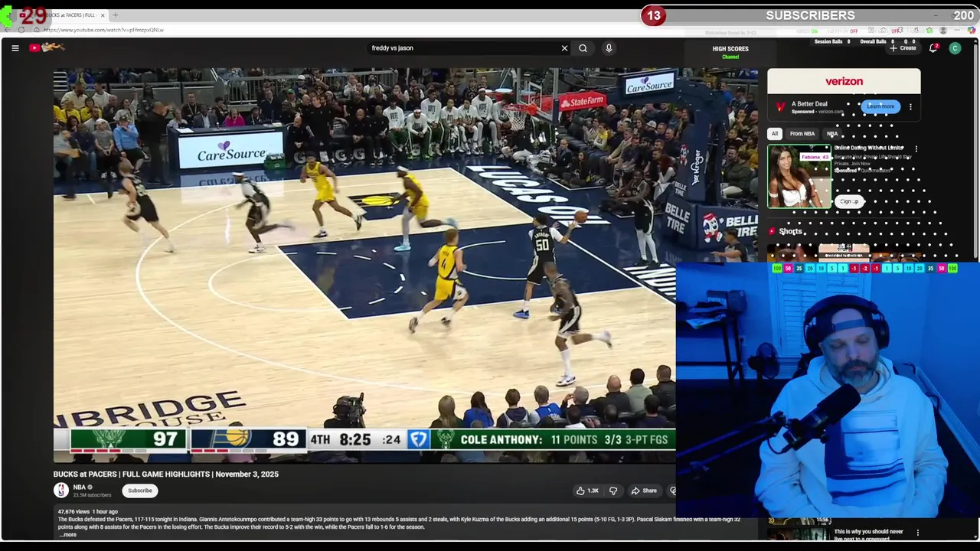
Task: Open the notifications bell
Action: 933,48
